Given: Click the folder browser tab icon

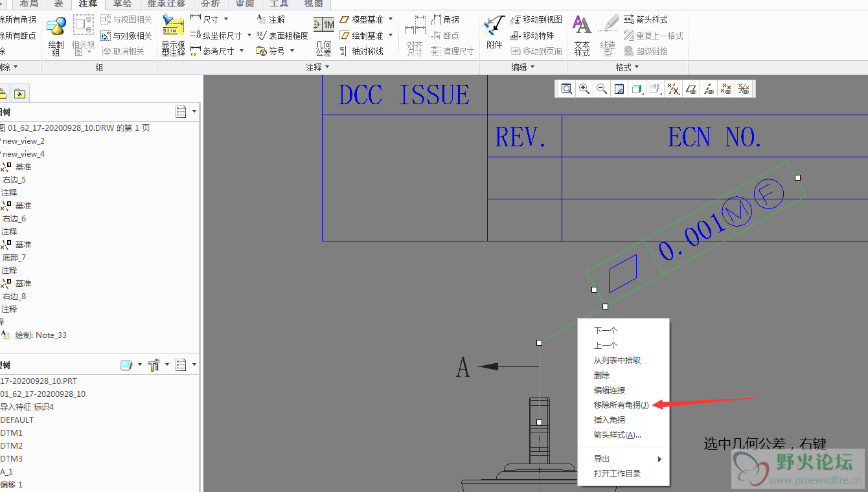Looking at the screenshot, I should [x=3, y=94].
